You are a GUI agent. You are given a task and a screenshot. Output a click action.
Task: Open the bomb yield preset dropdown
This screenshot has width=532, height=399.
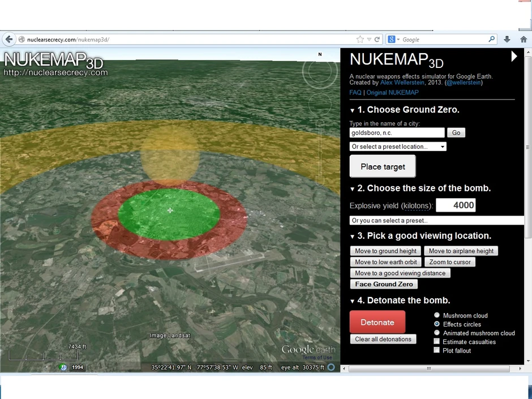coord(436,221)
